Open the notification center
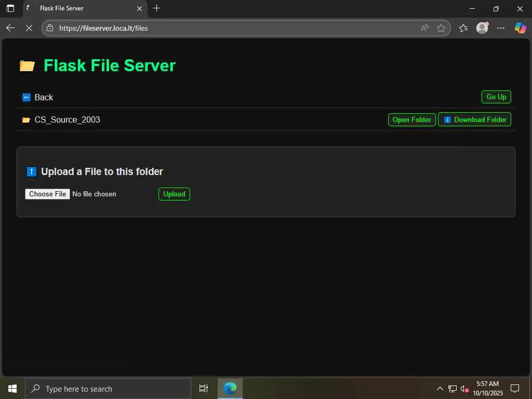This screenshot has width=532, height=399. point(515,389)
